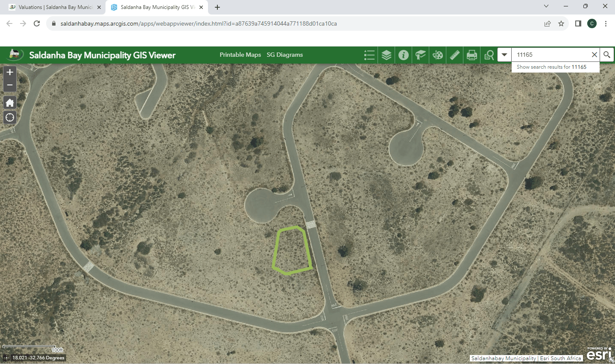Viewport: 615px width, 364px height.
Task: Select the Saldanha Bay Municipality GIS Viewer tab
Action: click(x=157, y=7)
